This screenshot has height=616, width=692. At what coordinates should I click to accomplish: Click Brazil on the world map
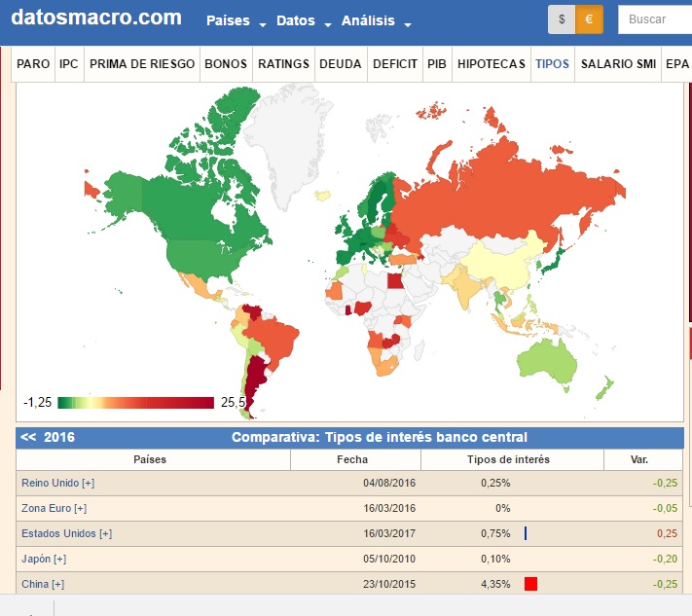(x=273, y=338)
